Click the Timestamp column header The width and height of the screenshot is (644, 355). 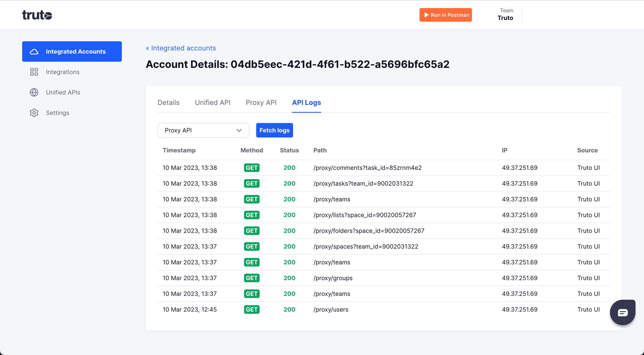(179, 150)
